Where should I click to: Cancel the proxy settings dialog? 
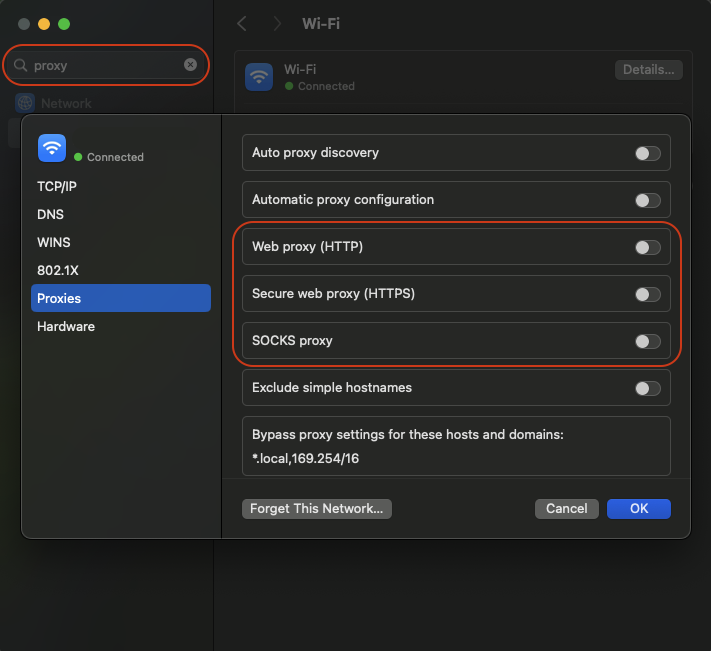point(566,509)
